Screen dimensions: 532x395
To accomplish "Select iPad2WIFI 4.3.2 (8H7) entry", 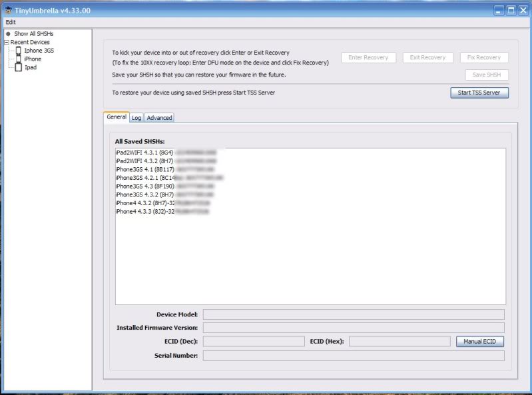I will [166, 161].
